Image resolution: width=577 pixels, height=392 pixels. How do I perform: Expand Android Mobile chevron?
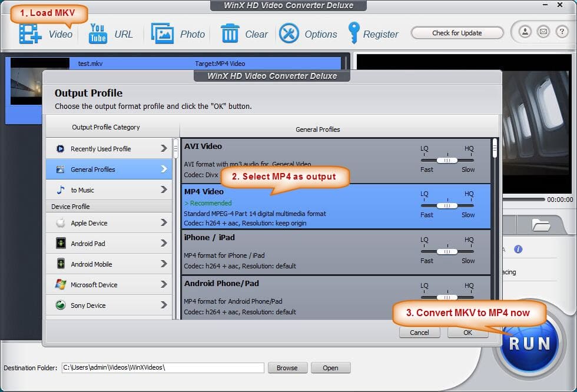coord(164,264)
